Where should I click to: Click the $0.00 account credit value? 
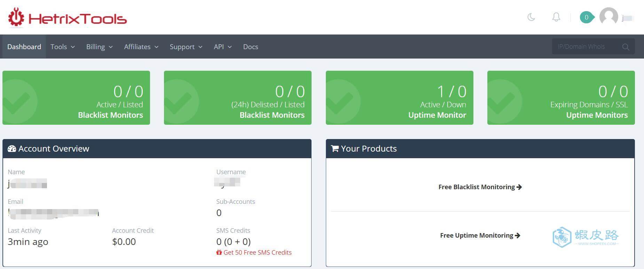pos(124,241)
